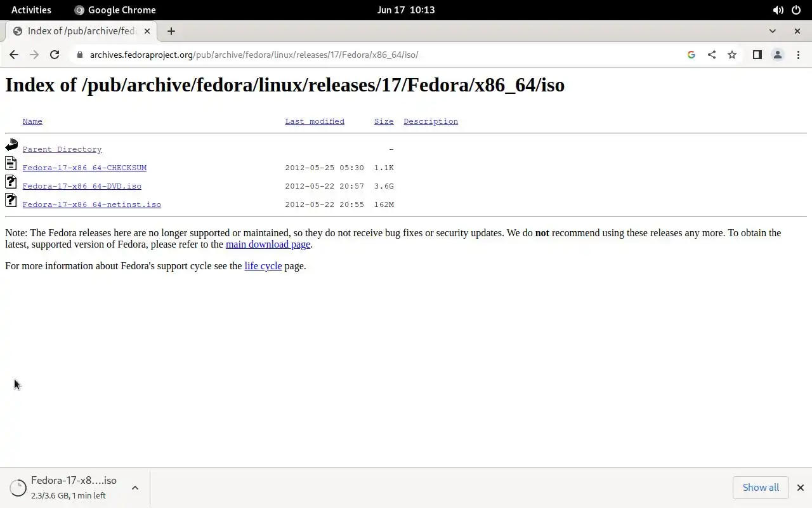Close the Chrome window
Image resolution: width=812 pixels, height=508 pixels.
tap(797, 31)
